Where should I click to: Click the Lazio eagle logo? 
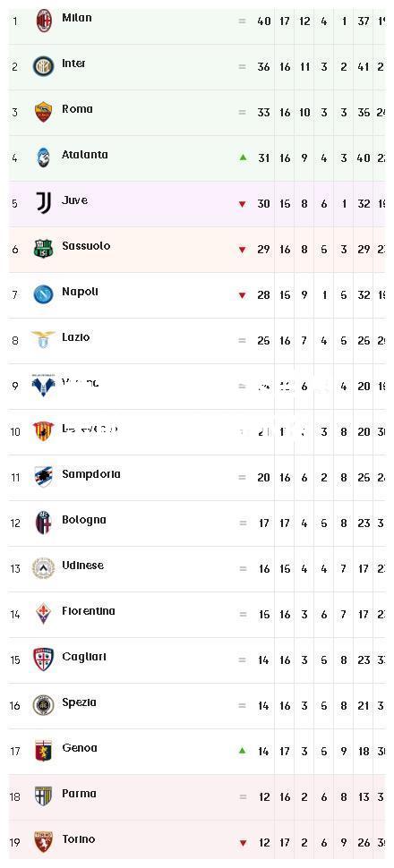point(43,339)
